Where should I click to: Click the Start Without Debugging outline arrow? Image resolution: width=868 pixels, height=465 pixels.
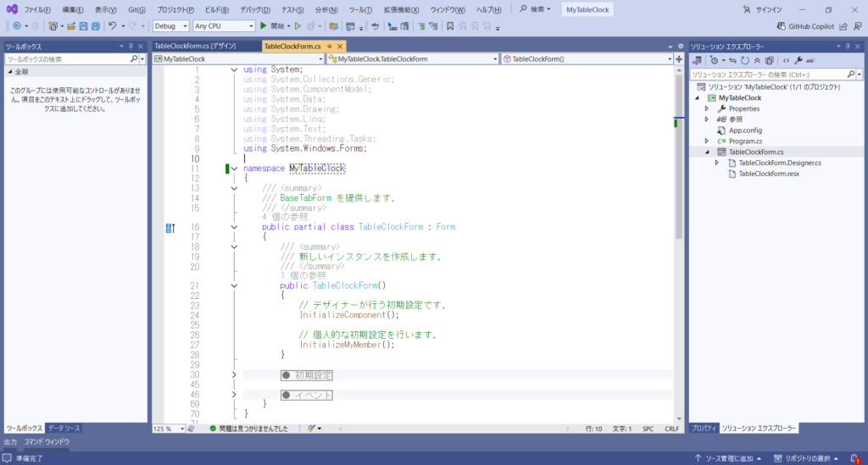click(298, 26)
